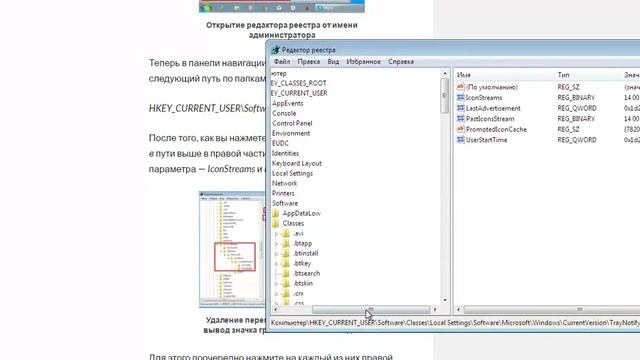Click the .avi key folder icon
The height and width of the screenshot is (360, 640).
[x=286, y=233]
